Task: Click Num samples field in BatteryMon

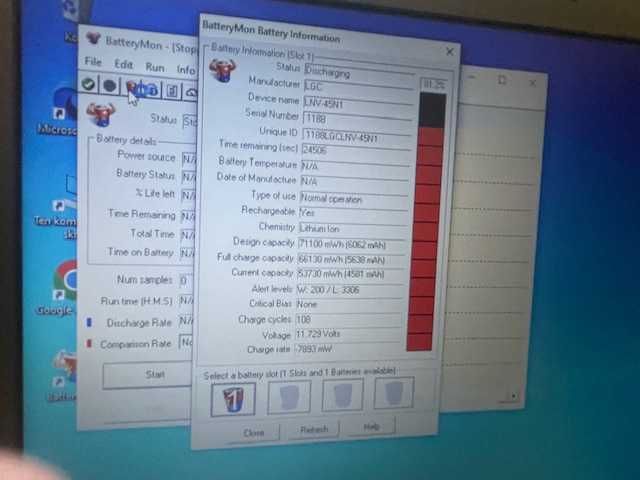Action: [x=186, y=280]
